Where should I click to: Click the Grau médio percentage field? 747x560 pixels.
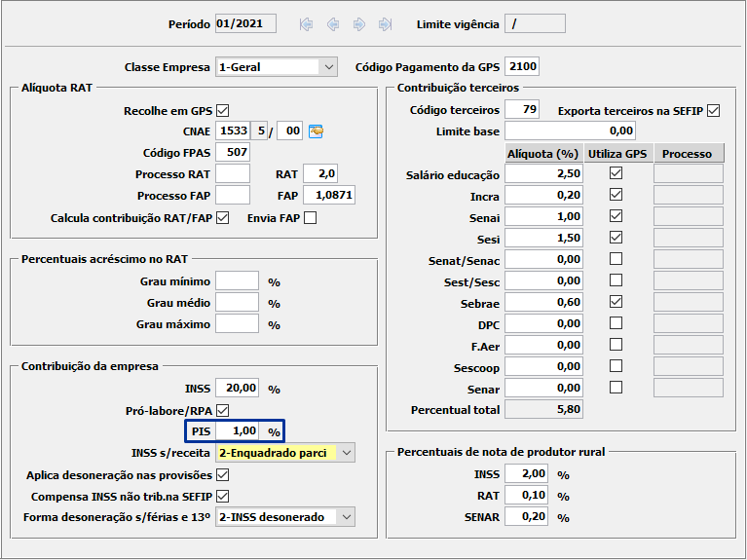coord(237,303)
